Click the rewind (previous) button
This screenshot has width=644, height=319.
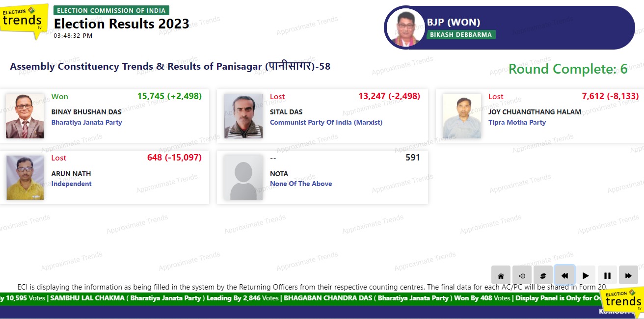pos(564,275)
